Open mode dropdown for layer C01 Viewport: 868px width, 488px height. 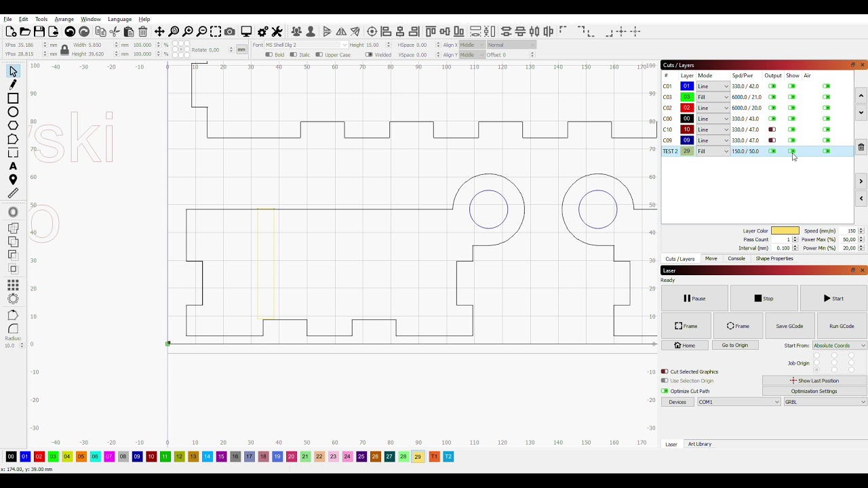pos(713,86)
